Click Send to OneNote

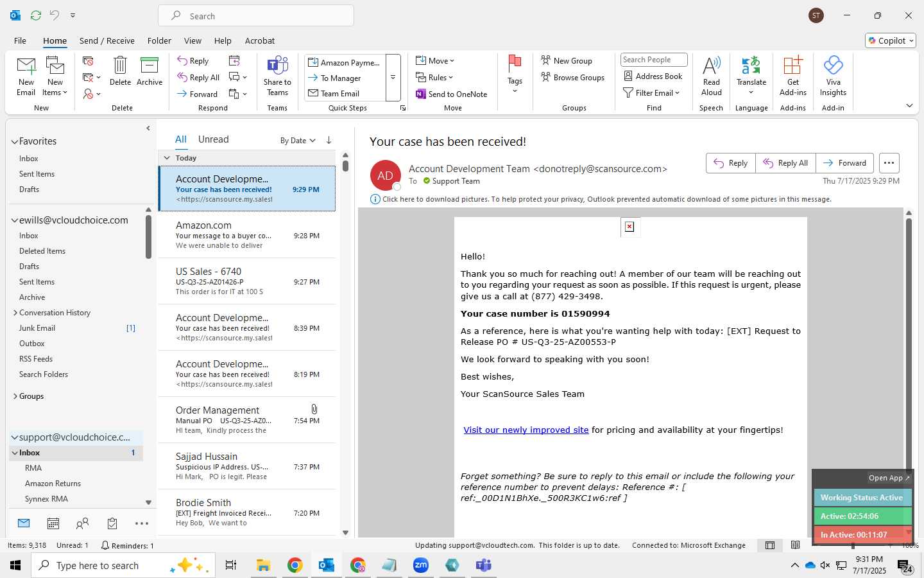[x=452, y=94]
